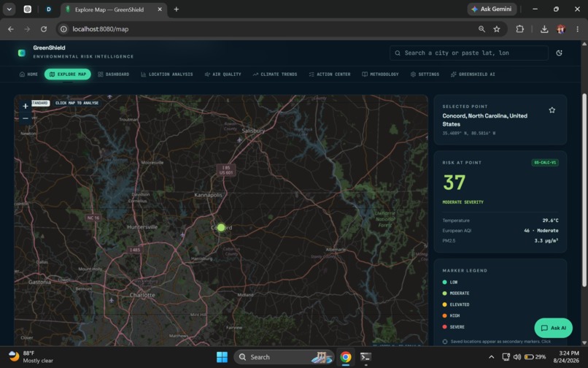
Task: Click the Elevated legend color dot
Action: pyautogui.click(x=445, y=304)
